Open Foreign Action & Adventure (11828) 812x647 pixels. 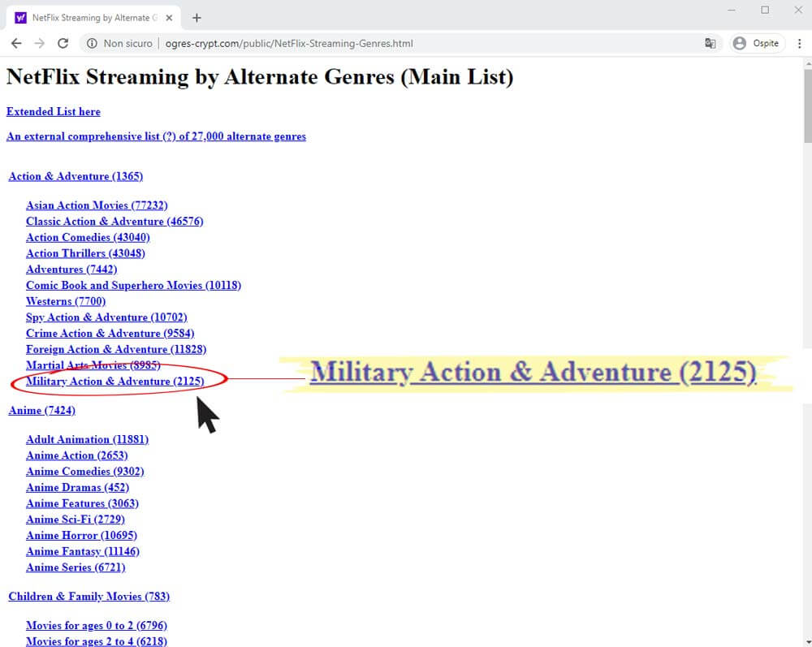116,350
